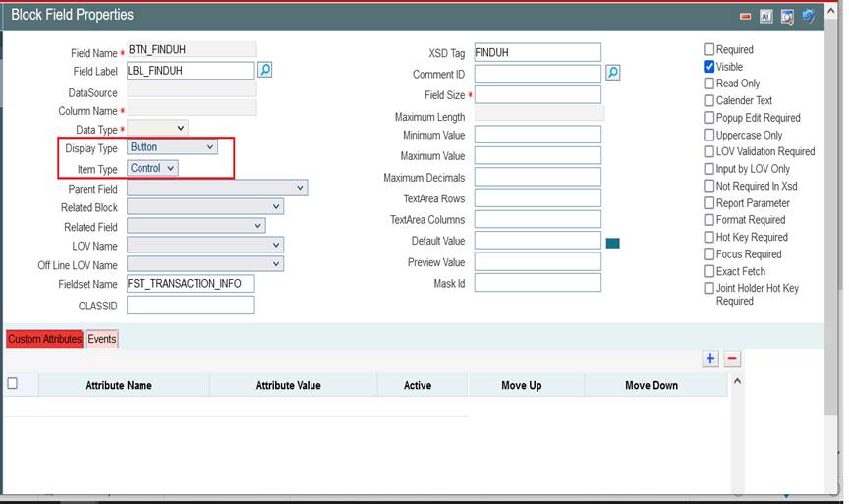Toggle the Read Only checkbox
This screenshot has width=849, height=504.
pyautogui.click(x=708, y=84)
